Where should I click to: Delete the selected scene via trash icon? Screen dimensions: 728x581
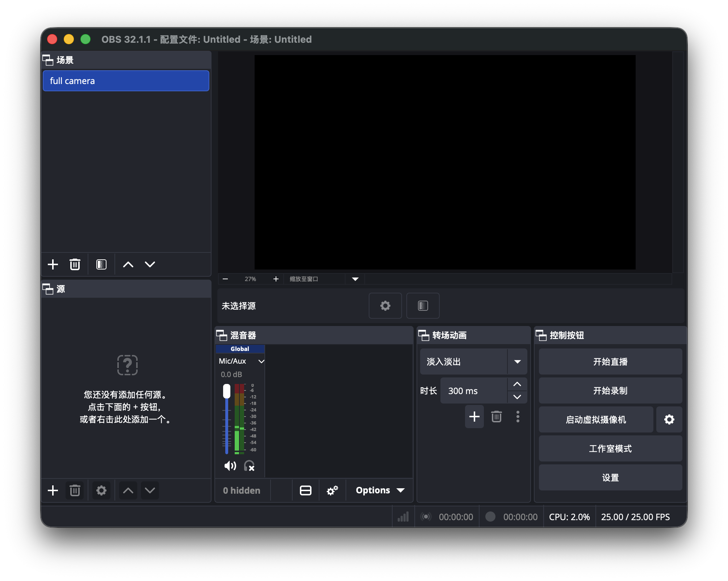[75, 264]
